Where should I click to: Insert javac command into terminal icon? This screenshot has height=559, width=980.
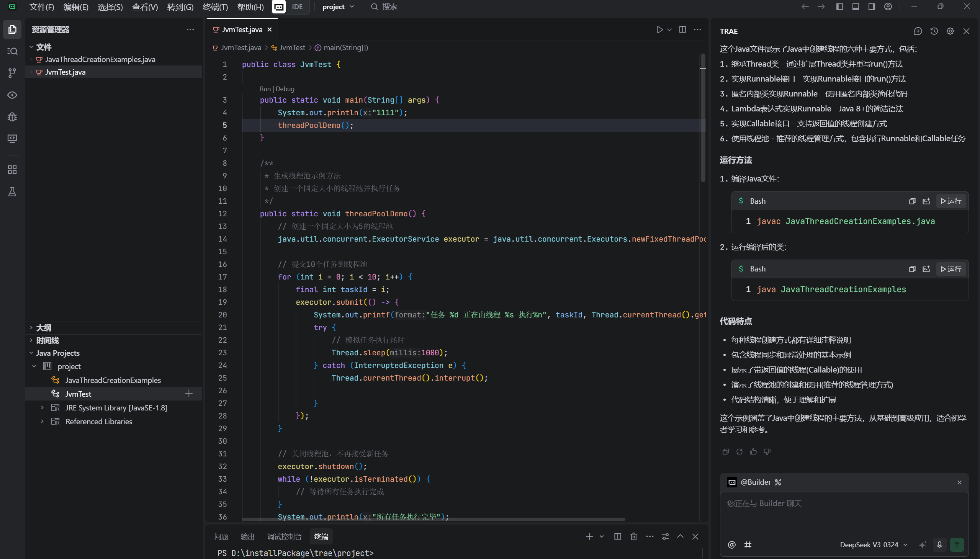click(x=926, y=201)
